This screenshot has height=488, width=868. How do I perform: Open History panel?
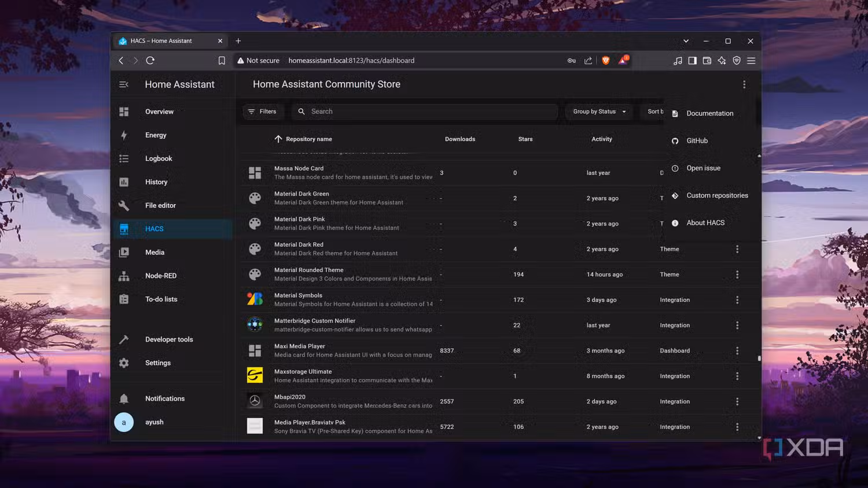pos(172,182)
